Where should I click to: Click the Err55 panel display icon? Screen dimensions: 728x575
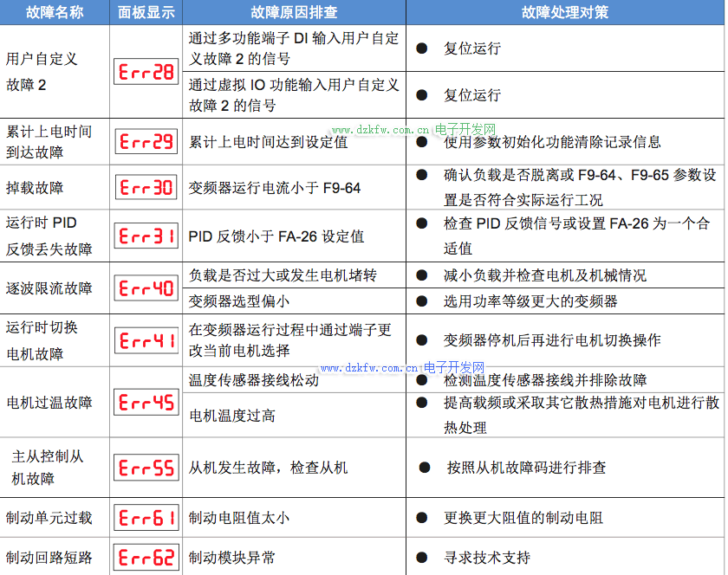click(x=146, y=468)
